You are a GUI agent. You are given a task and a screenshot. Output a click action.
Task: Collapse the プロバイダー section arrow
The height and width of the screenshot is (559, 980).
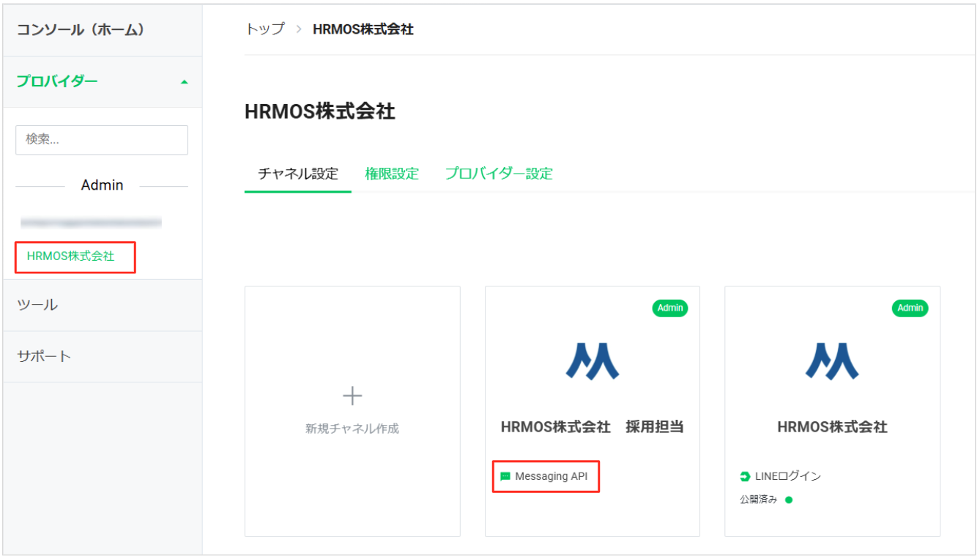(x=184, y=82)
